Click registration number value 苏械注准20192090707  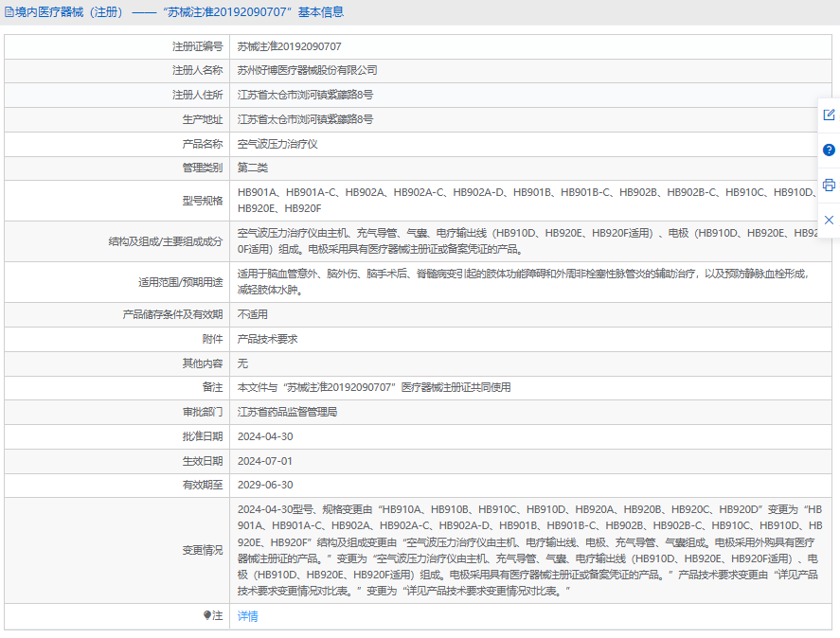point(289,45)
